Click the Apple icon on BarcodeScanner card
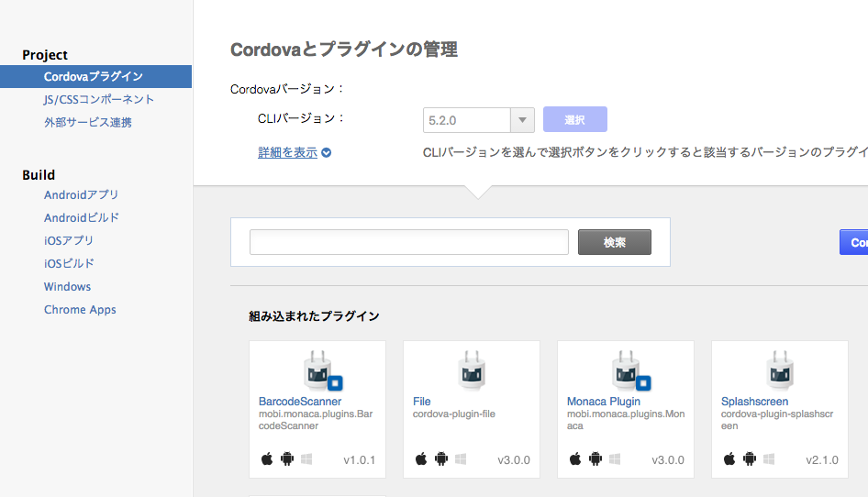868x497 pixels. click(x=267, y=458)
